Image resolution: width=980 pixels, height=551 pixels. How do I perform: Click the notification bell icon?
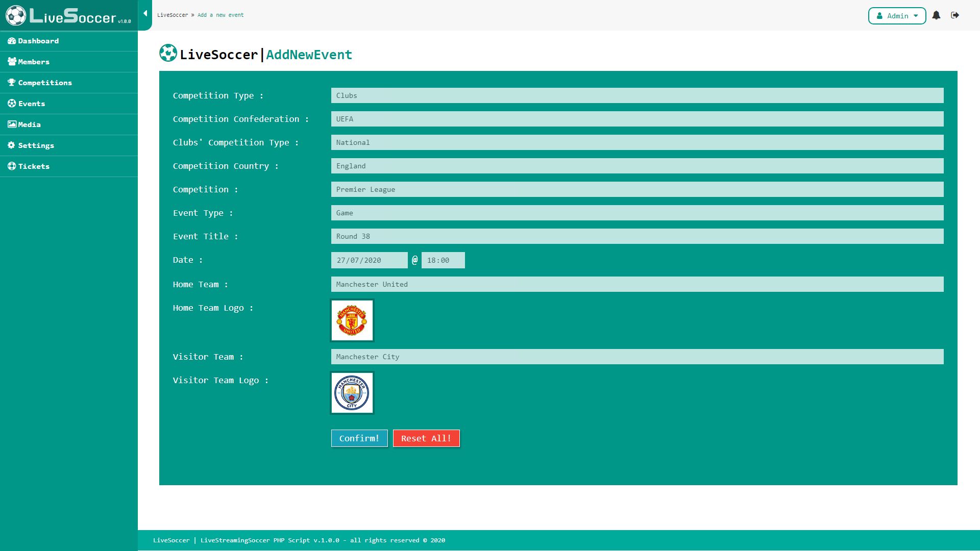pyautogui.click(x=936, y=15)
